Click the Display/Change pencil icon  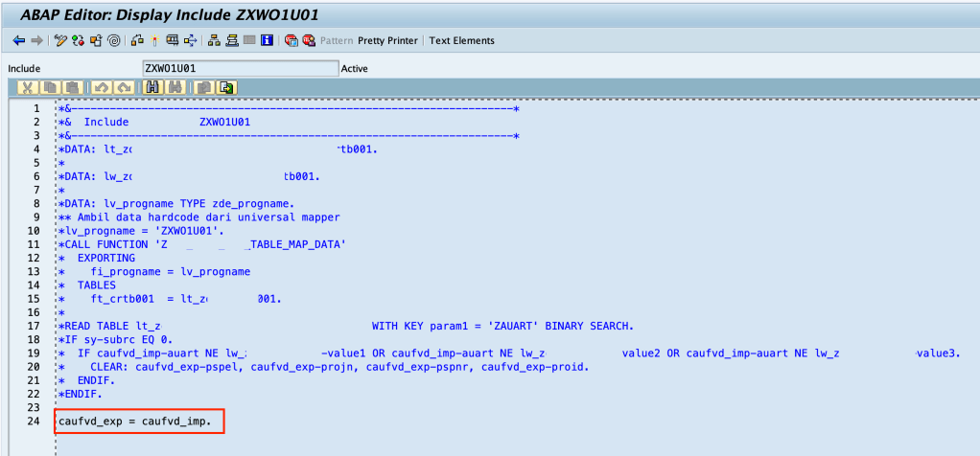tap(60, 40)
